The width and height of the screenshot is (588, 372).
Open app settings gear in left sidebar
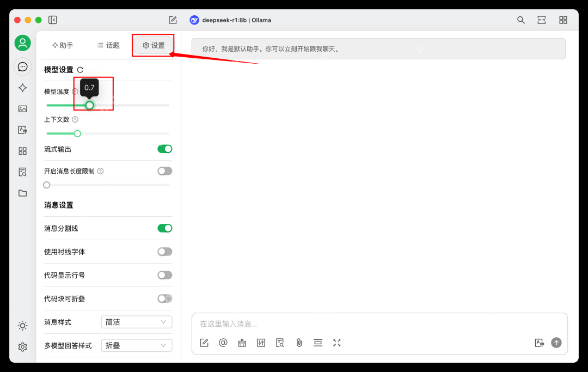[22, 347]
